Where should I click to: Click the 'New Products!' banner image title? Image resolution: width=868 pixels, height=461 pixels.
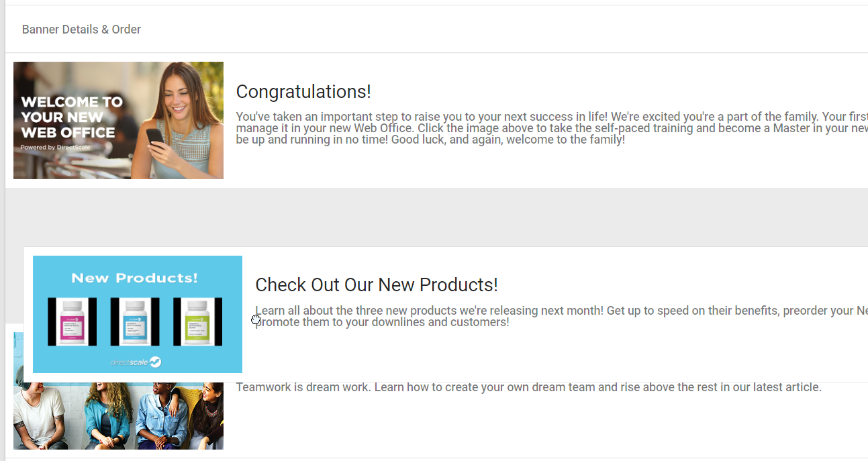pyautogui.click(x=134, y=278)
